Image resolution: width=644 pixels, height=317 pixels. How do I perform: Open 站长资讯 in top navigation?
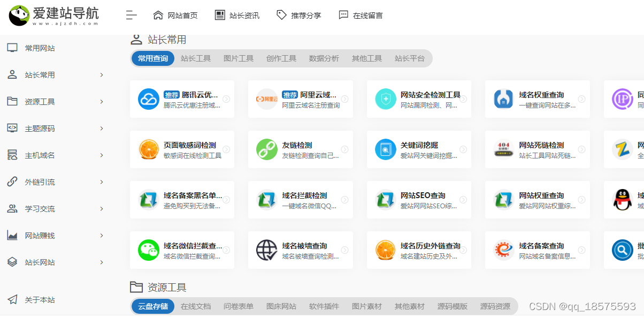point(237,16)
